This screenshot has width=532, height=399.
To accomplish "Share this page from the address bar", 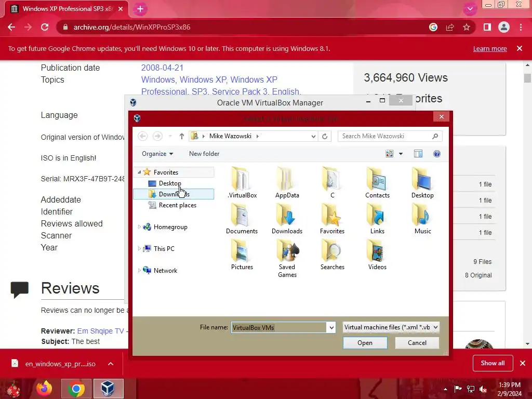I will (x=450, y=27).
